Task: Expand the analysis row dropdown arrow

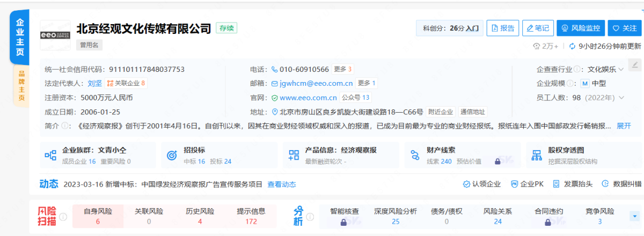Action: pos(634,216)
